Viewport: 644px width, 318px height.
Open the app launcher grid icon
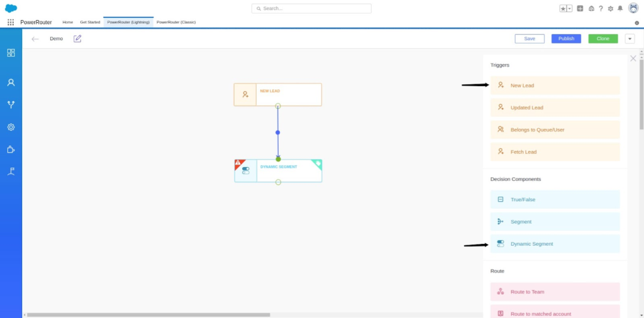pyautogui.click(x=11, y=22)
